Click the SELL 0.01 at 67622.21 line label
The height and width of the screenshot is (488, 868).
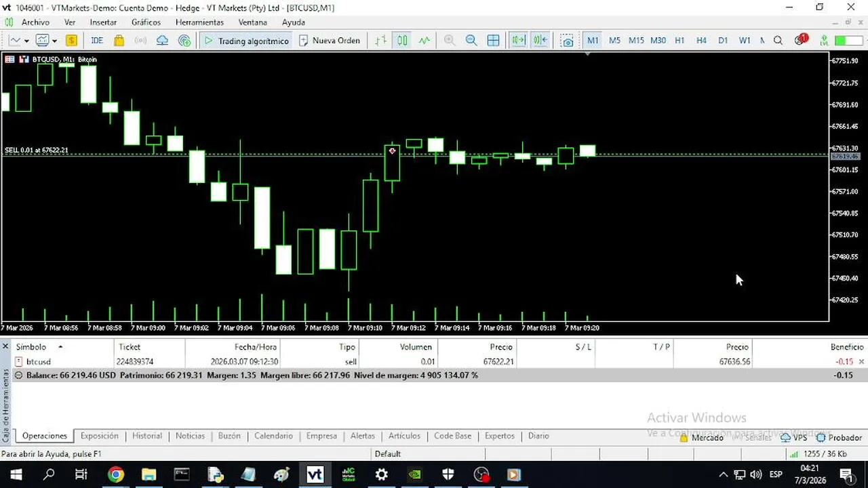37,150
